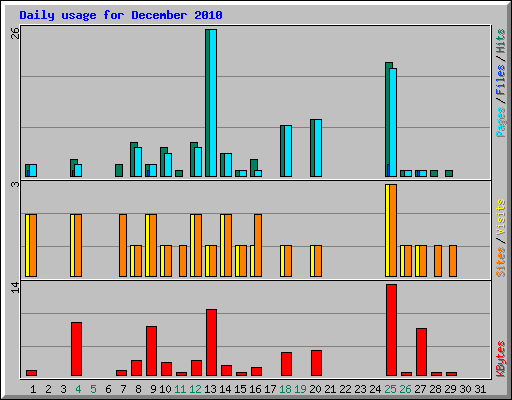Click day 20 on the x-axis
This screenshot has width=512, height=400.
click(x=315, y=389)
